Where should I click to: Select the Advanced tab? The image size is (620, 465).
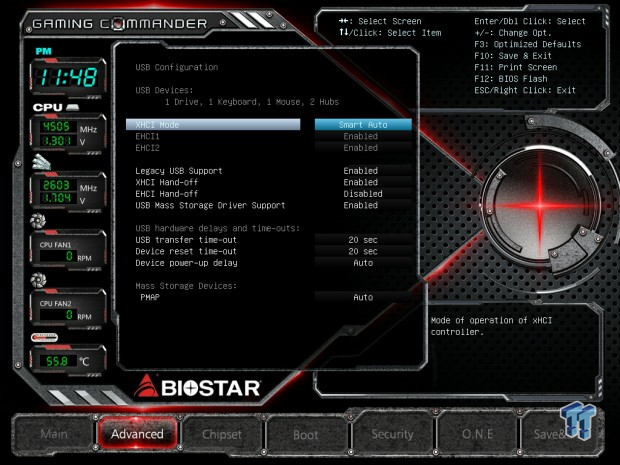click(x=137, y=434)
